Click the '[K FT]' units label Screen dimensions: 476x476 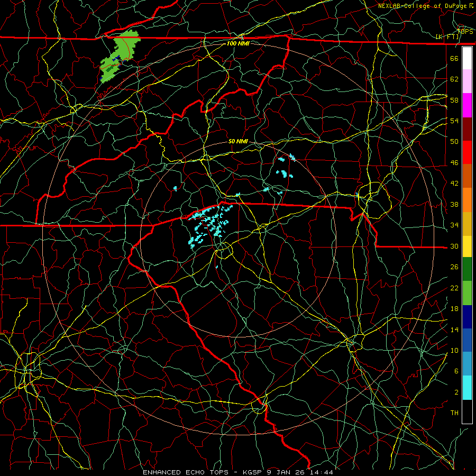[x=447, y=37]
